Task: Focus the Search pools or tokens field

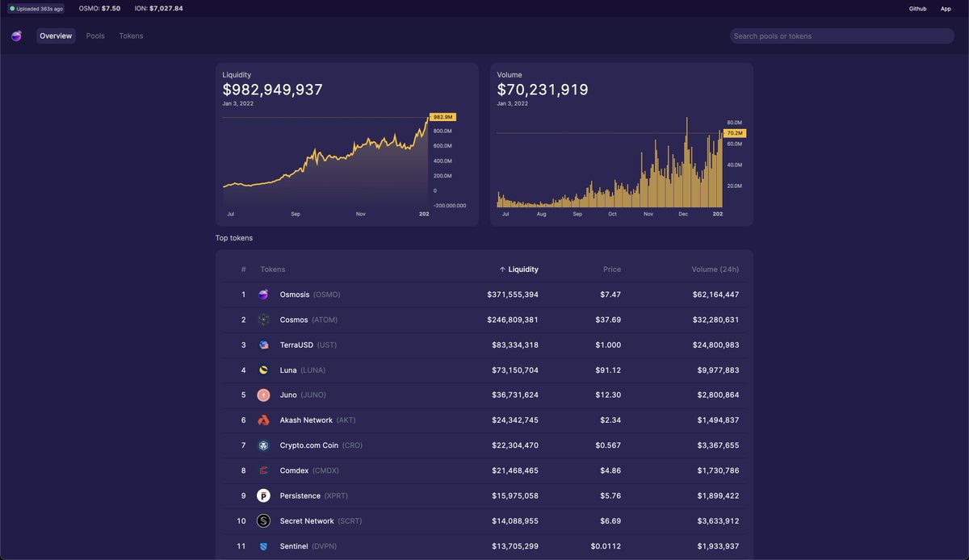Action: click(841, 36)
